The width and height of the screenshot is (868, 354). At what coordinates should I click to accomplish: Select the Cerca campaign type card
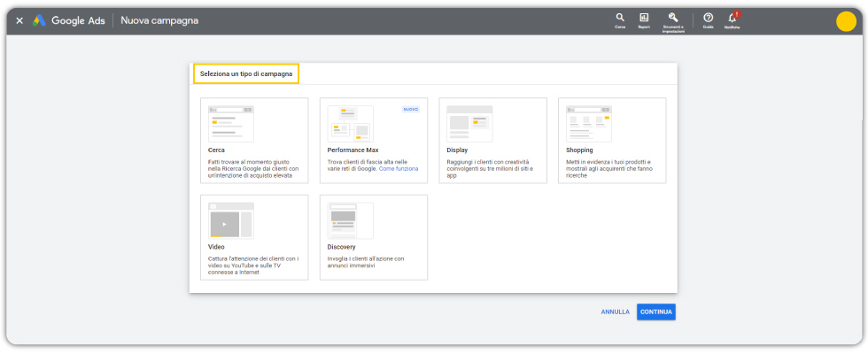click(x=254, y=141)
